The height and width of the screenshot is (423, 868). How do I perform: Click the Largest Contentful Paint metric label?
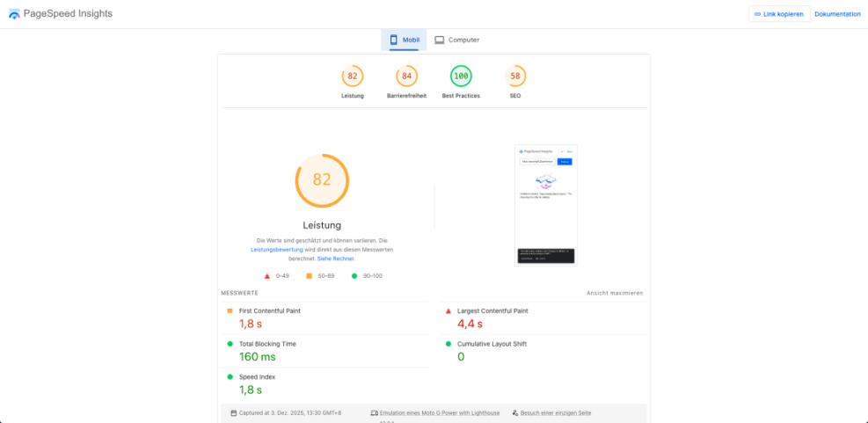pos(492,310)
